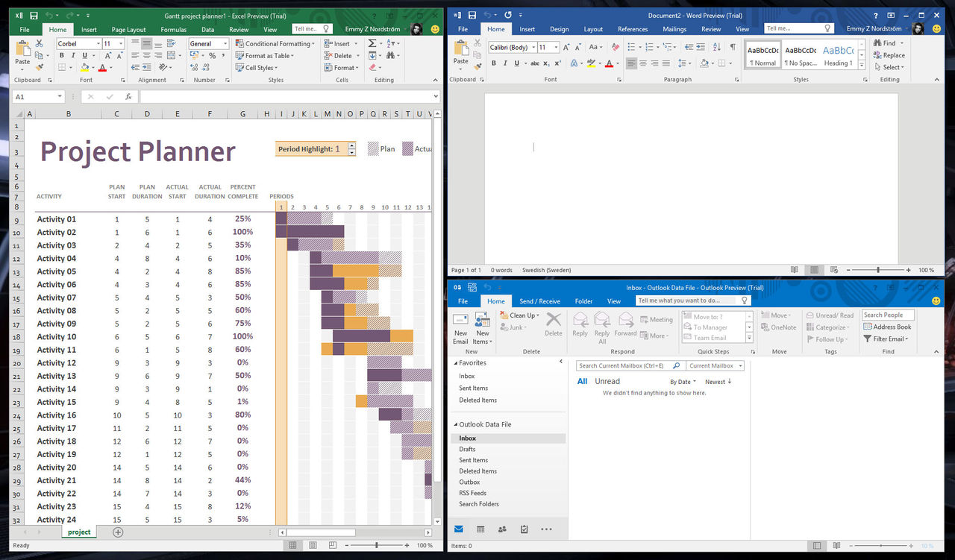Switch to Word's References tab
This screenshot has width=955, height=560.
[x=632, y=29]
